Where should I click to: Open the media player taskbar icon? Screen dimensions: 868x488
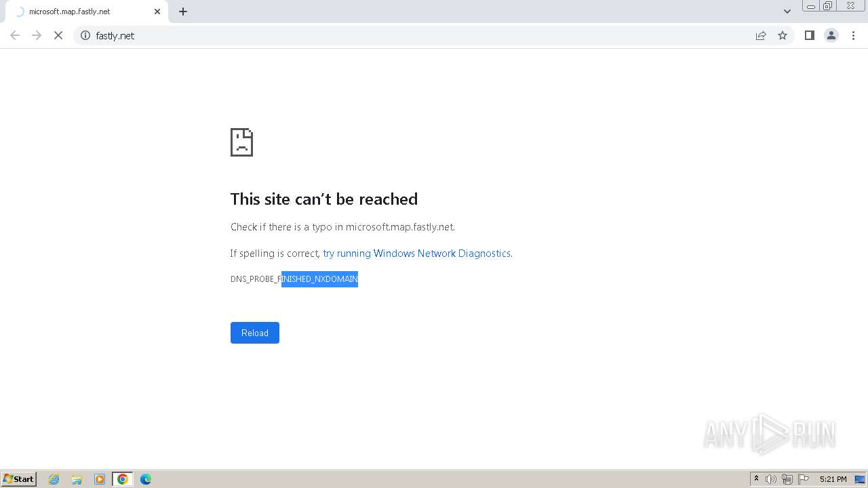[x=100, y=479]
